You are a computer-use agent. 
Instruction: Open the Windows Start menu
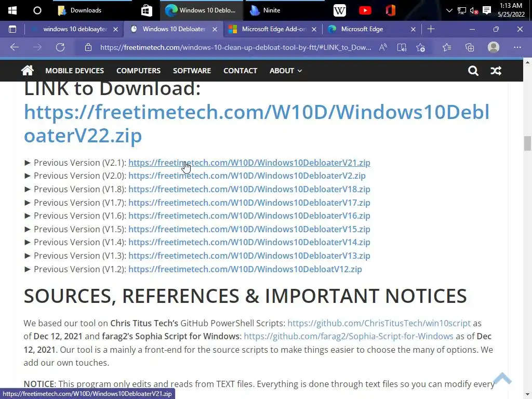pos(12,10)
